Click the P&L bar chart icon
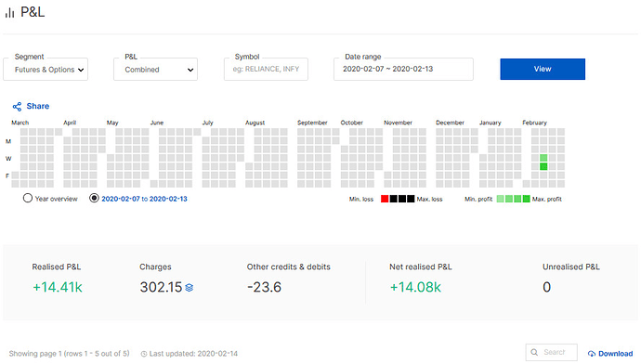The height and width of the screenshot is (364, 641). click(x=9, y=13)
